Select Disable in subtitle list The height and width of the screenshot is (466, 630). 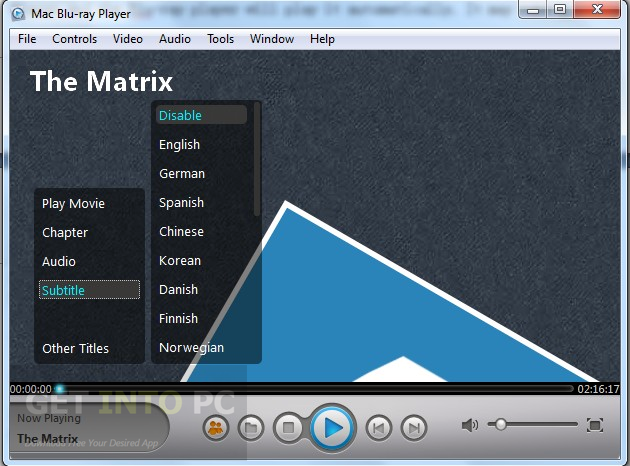[201, 115]
